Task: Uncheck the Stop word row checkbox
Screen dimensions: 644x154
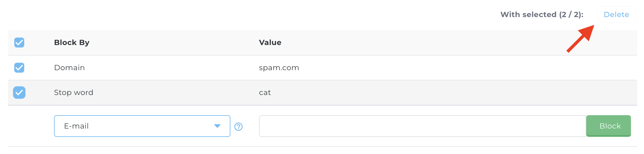Action: (x=19, y=93)
